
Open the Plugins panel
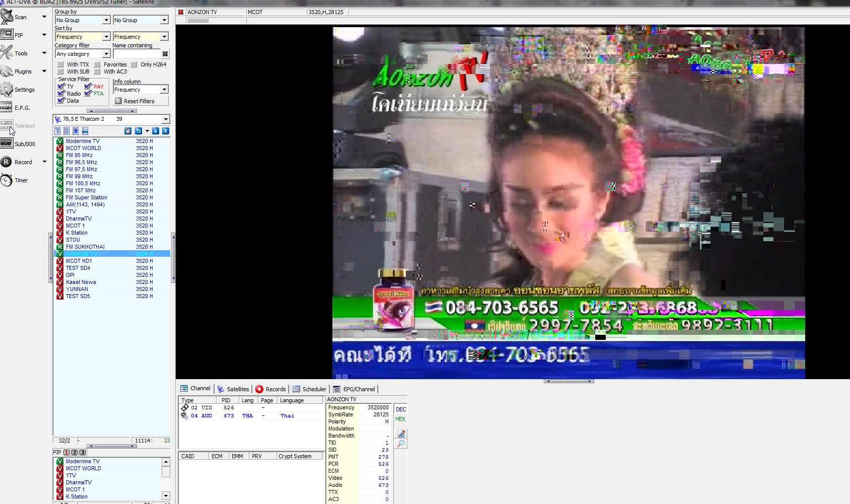16,71
